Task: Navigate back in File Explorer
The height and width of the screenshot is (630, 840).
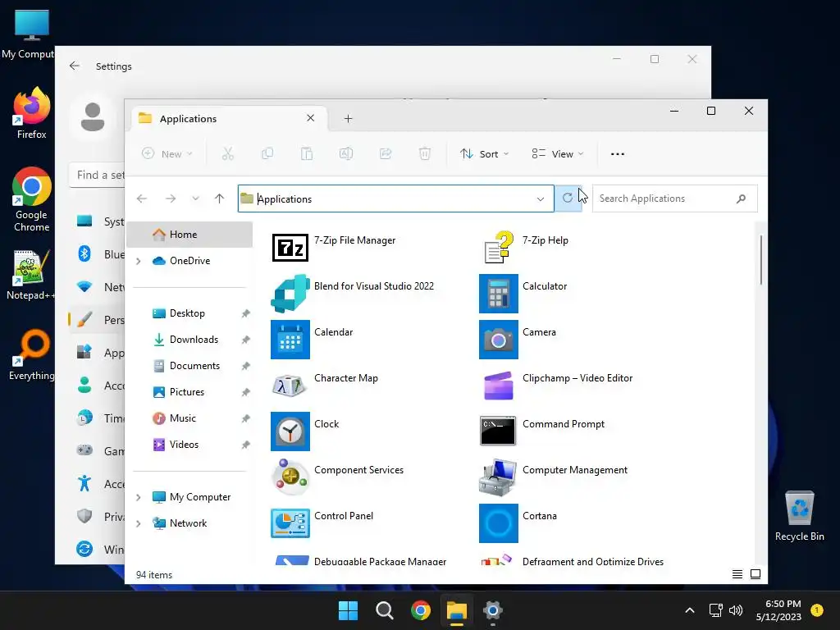Action: (141, 199)
